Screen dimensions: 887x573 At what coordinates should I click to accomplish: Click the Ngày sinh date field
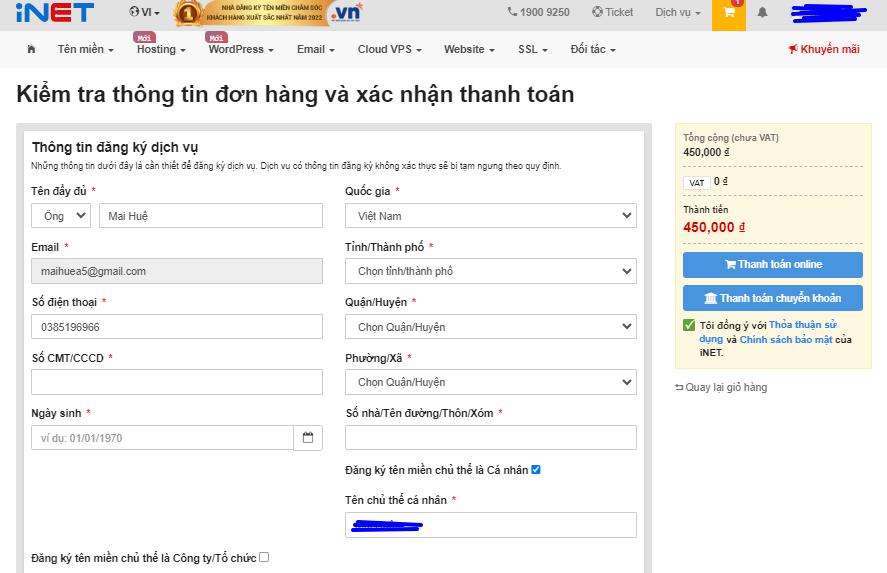(162, 438)
